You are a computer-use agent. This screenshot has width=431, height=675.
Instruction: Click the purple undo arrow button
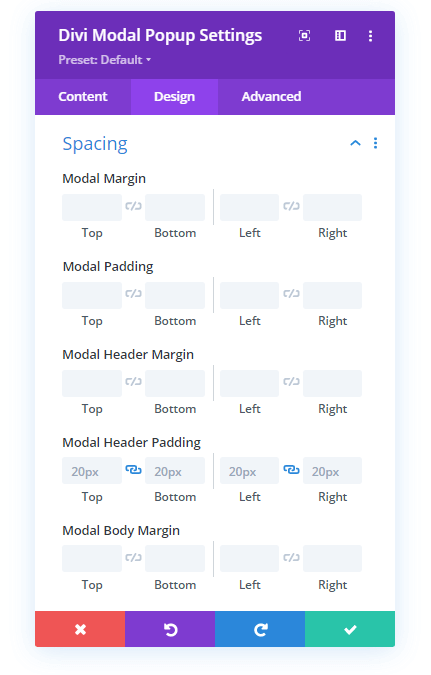[x=170, y=629]
